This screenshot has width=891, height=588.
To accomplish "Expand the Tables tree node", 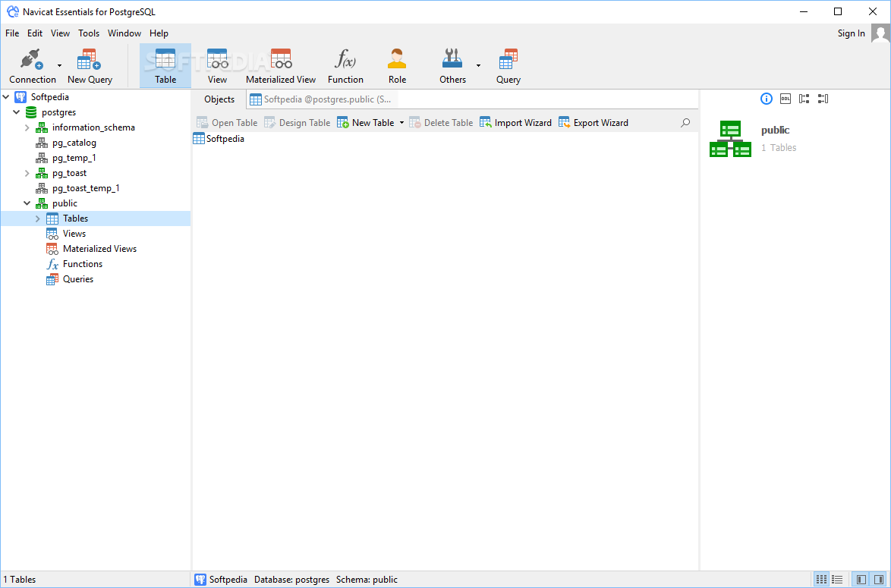I will pyautogui.click(x=37, y=219).
